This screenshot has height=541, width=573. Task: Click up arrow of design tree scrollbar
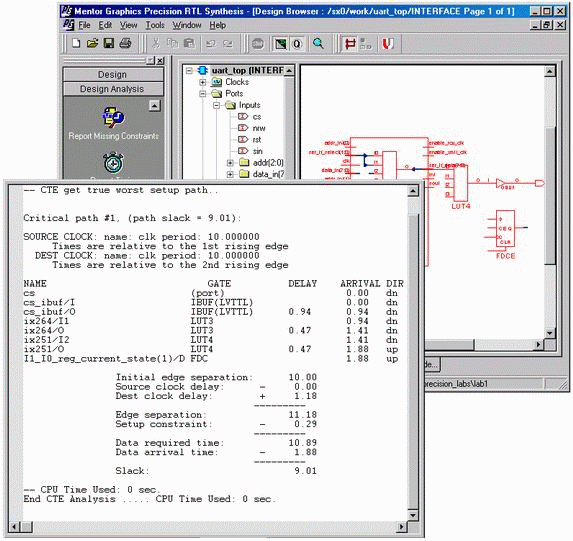pyautogui.click(x=289, y=71)
